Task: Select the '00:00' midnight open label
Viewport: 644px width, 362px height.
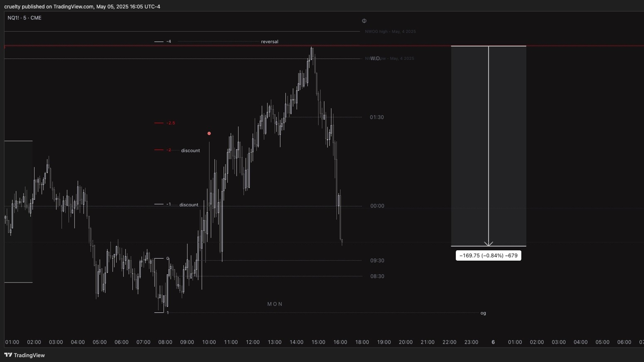Action: [377, 206]
